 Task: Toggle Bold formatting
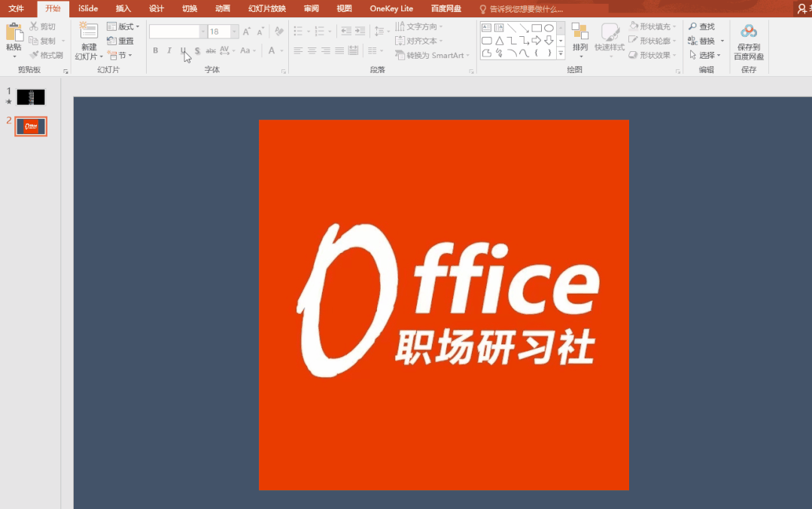pos(155,50)
